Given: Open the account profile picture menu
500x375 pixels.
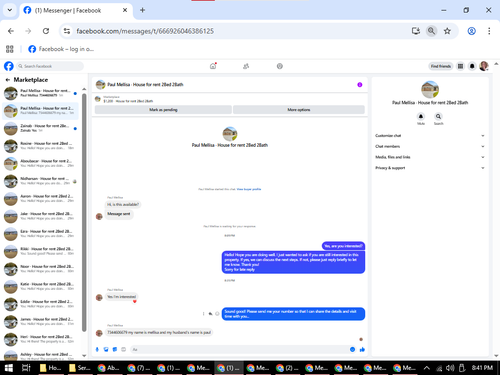Looking at the screenshot, I should coord(484,66).
